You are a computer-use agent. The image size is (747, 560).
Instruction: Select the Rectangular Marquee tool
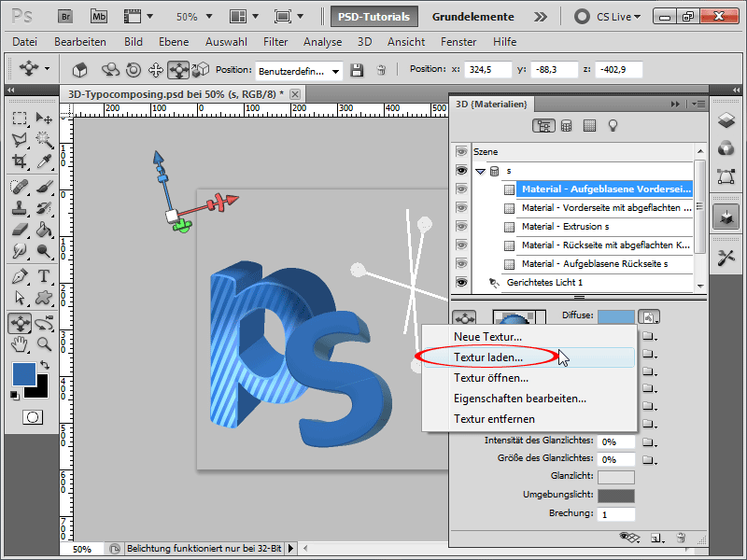(20, 118)
